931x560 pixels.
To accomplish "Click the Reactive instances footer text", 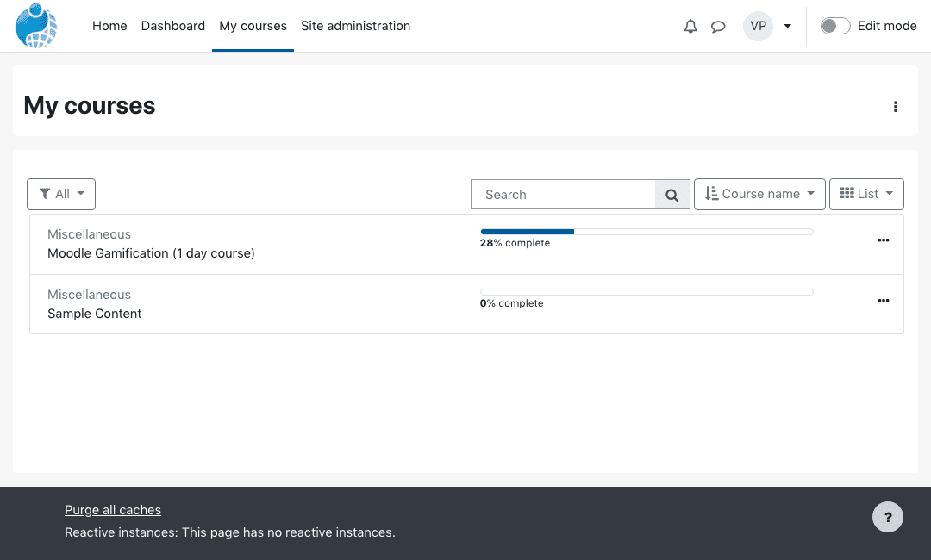I will tap(230, 532).
